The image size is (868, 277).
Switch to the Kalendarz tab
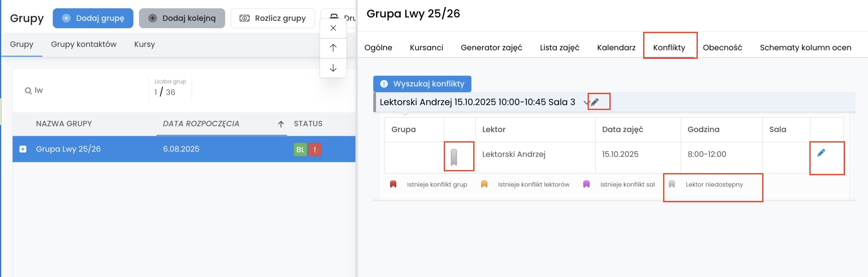616,47
